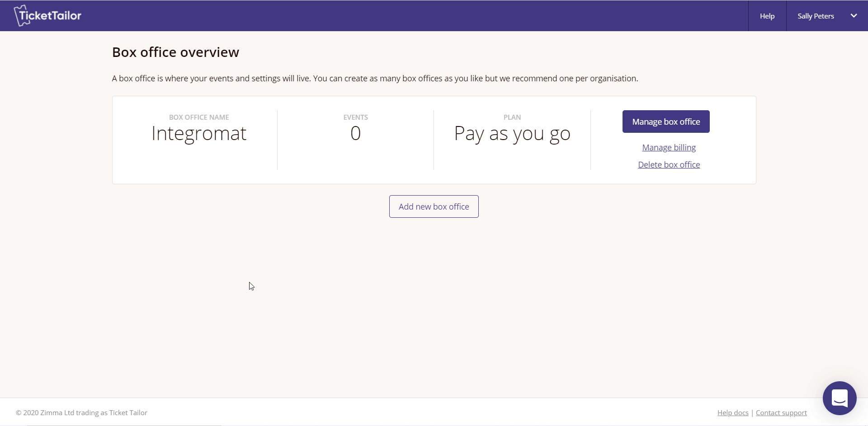This screenshot has height=426, width=868.
Task: Open the chat support bubble
Action: tap(840, 398)
